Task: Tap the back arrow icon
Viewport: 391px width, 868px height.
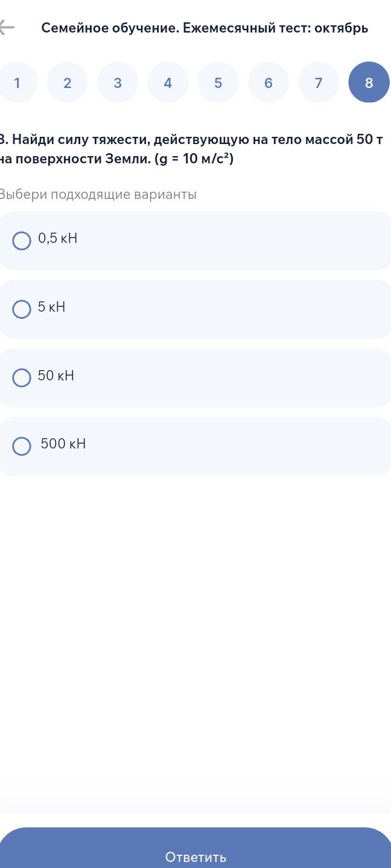Action: click(x=6, y=28)
